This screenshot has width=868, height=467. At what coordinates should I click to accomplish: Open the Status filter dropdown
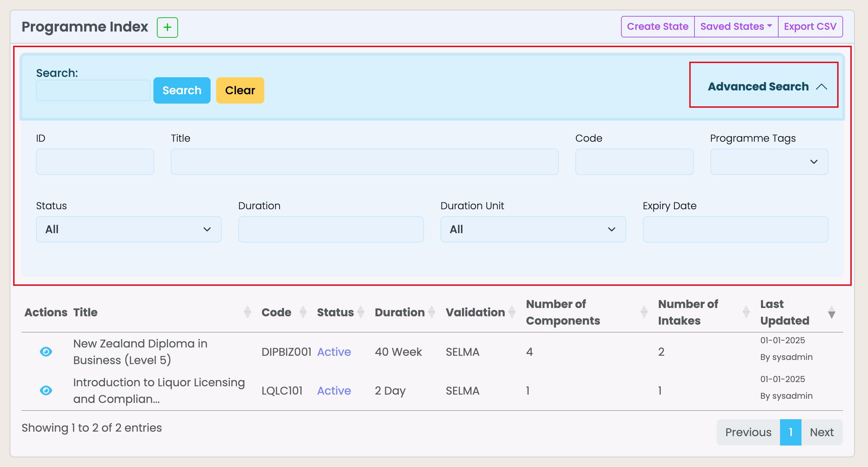129,229
